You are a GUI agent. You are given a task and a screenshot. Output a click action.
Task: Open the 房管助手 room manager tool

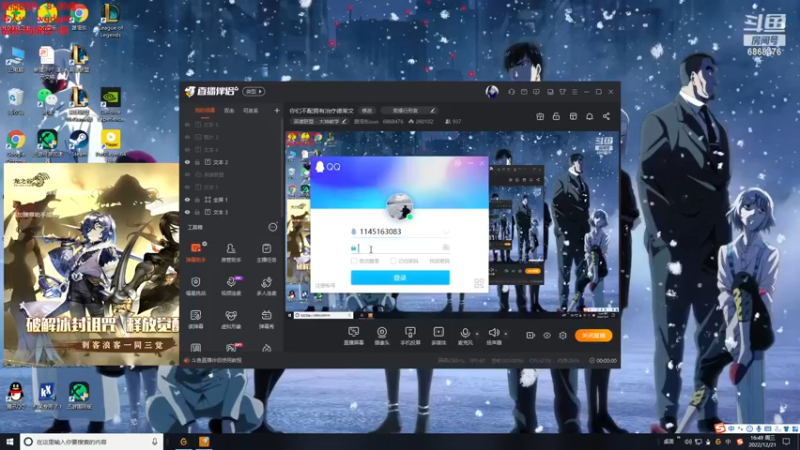click(231, 252)
